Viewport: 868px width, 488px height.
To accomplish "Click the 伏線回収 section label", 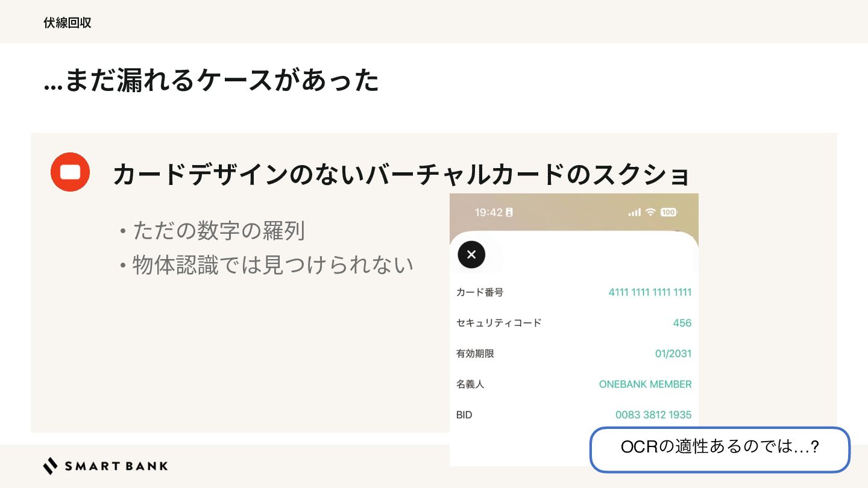I will pyautogui.click(x=68, y=23).
